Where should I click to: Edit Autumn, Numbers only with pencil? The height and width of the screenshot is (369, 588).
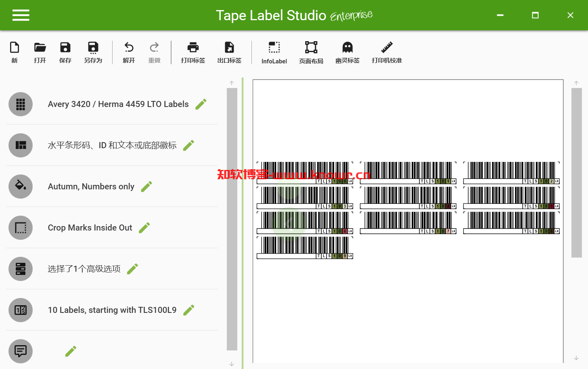coord(146,187)
